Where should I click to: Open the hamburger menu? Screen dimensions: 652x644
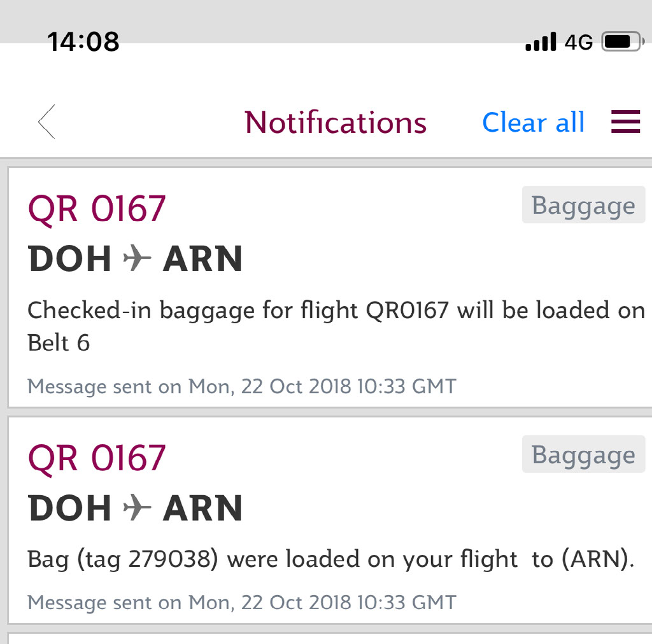coord(625,122)
